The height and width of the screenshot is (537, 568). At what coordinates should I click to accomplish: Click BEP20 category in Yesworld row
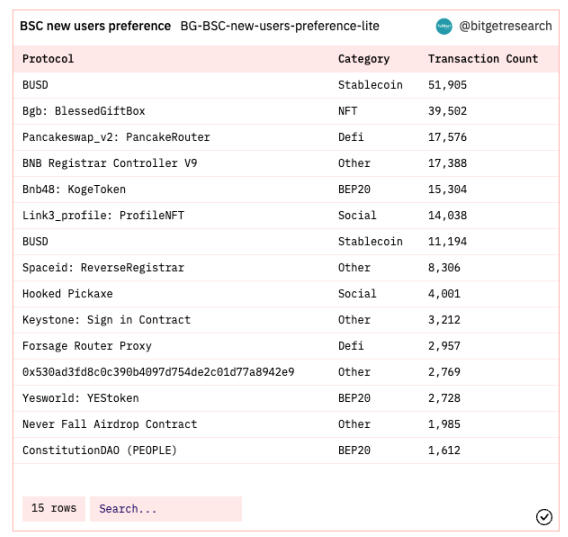click(354, 398)
